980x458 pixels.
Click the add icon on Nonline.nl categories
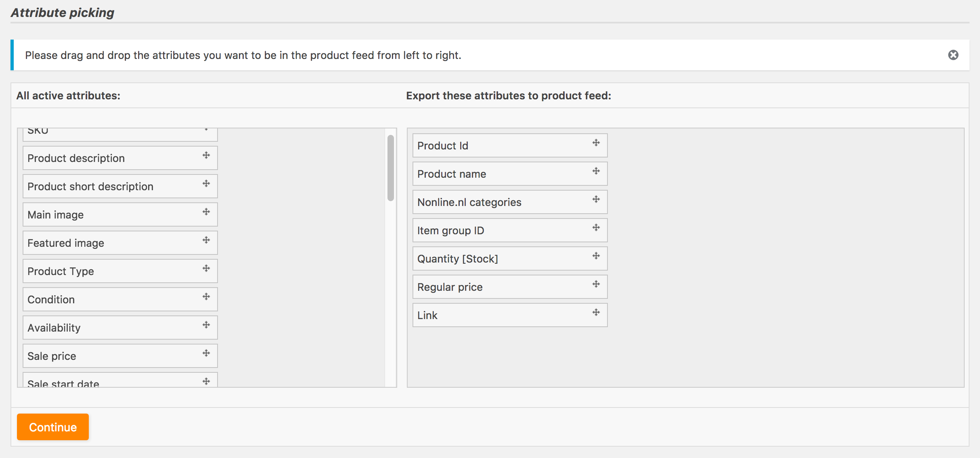(x=596, y=199)
